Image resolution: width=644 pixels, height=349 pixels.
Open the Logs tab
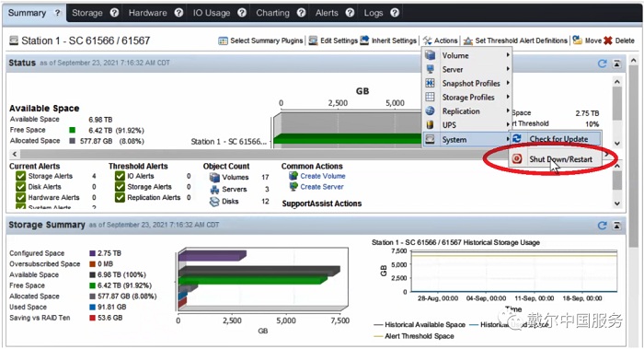[x=374, y=13]
